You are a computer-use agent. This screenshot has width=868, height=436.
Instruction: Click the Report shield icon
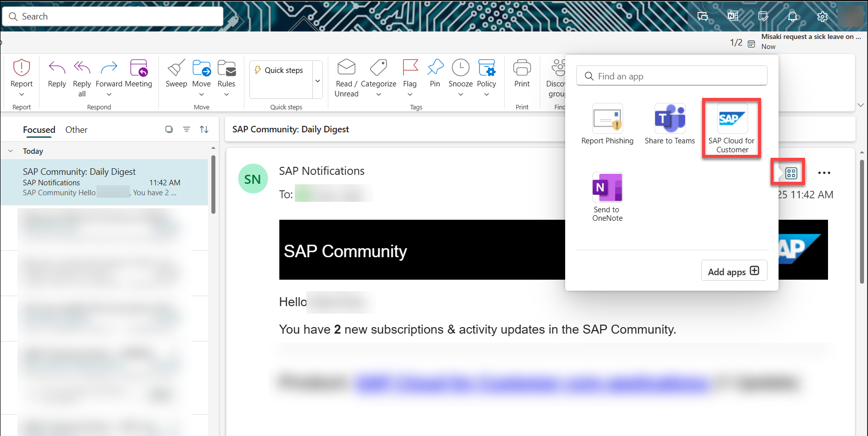21,68
